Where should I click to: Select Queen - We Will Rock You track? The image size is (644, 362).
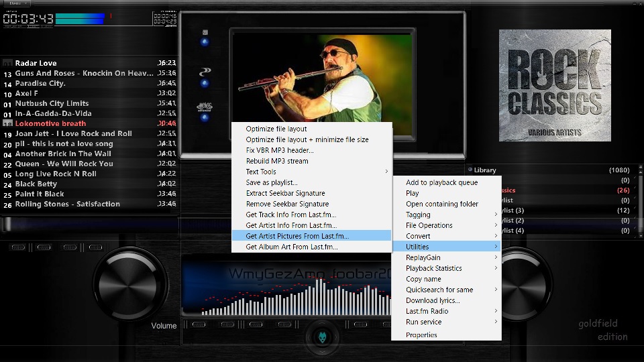point(89,164)
